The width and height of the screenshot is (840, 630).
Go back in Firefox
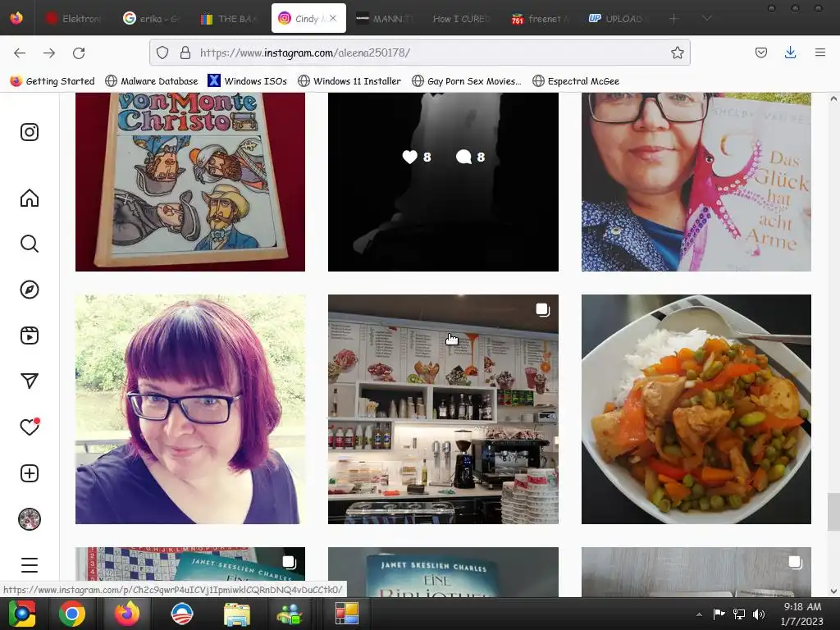point(20,52)
